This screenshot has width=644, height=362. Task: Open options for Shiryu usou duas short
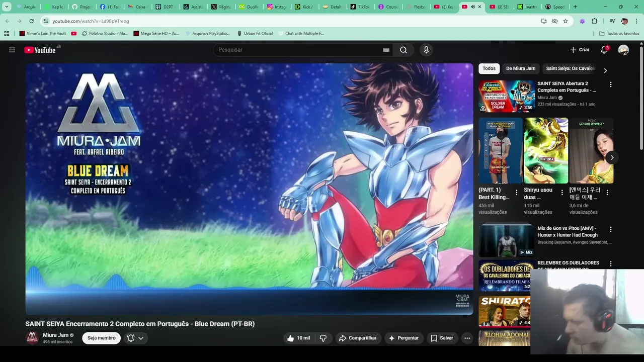point(562,192)
